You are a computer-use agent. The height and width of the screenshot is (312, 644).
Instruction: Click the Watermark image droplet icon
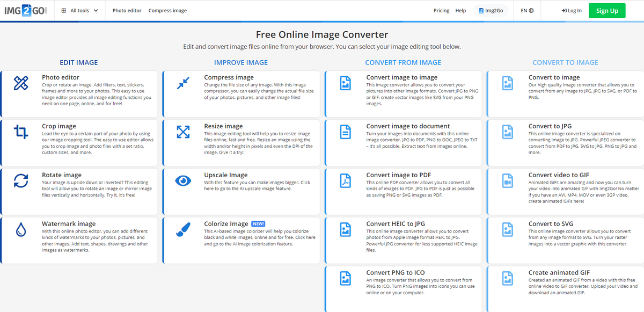pos(21,230)
